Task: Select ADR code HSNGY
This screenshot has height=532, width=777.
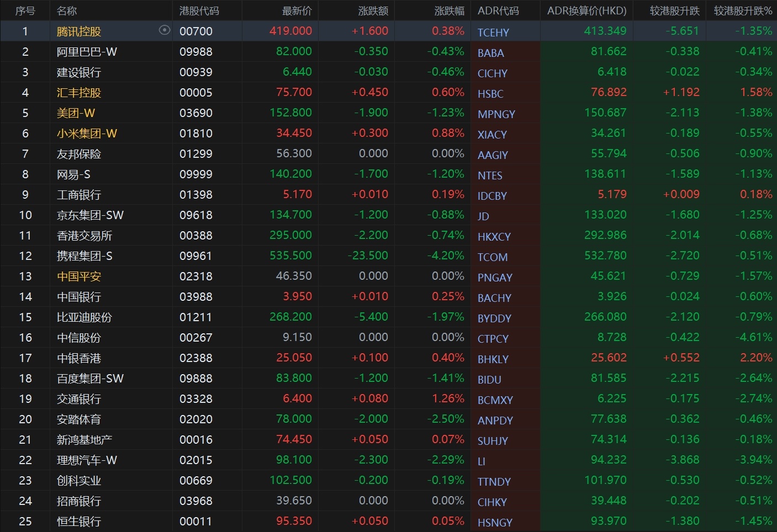Action: coord(495,523)
